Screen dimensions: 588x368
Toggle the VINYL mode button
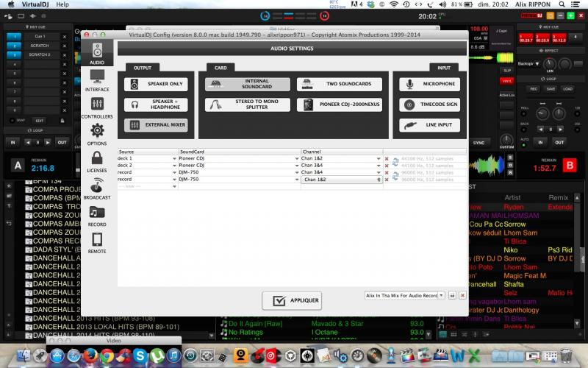(x=506, y=81)
